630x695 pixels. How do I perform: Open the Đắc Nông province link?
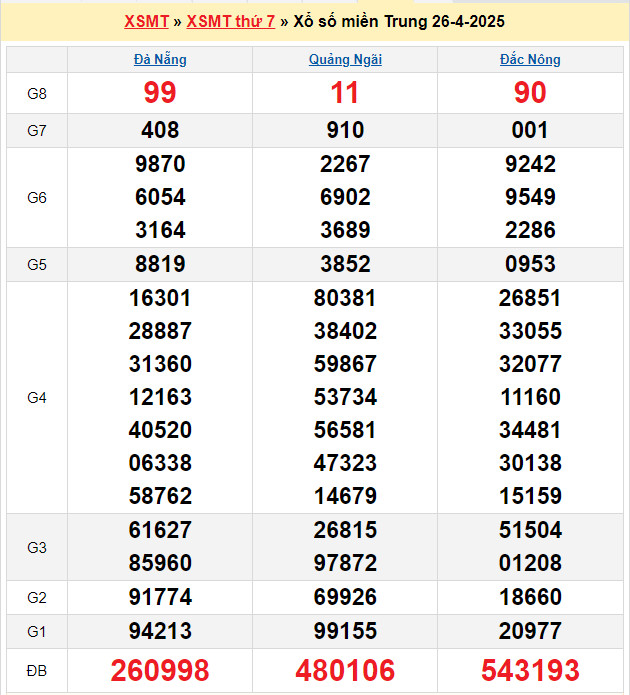(530, 59)
